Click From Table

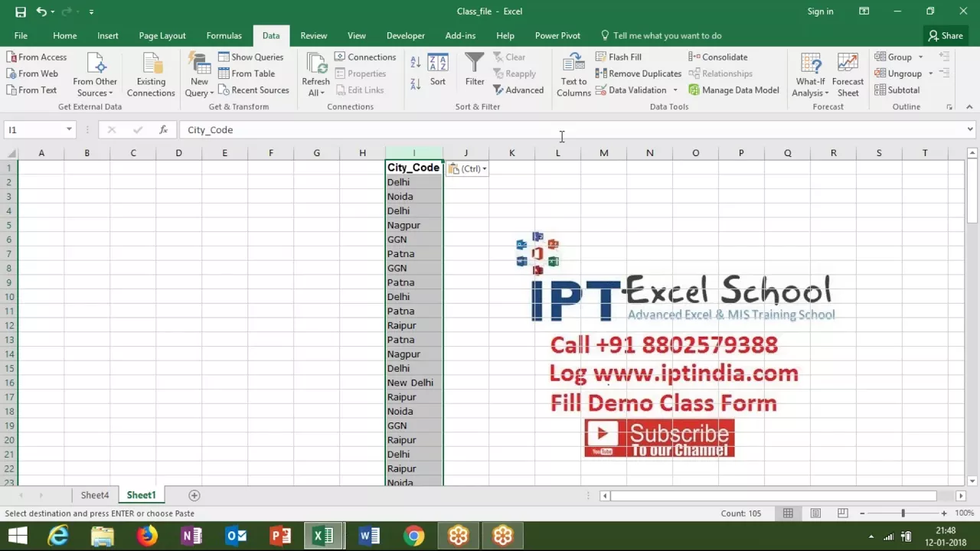coord(247,73)
